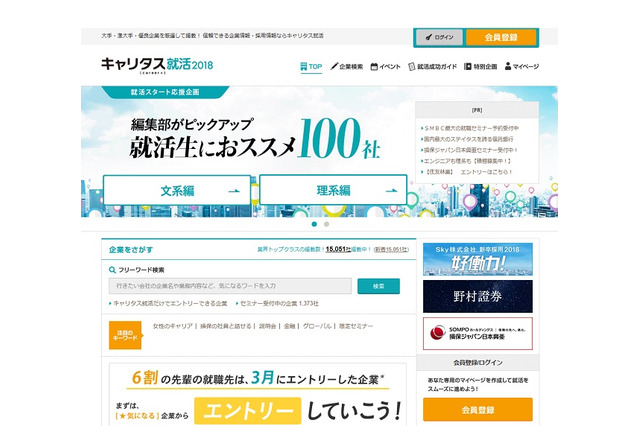Click the magnifier icon by フリーワード検索

(x=112, y=270)
